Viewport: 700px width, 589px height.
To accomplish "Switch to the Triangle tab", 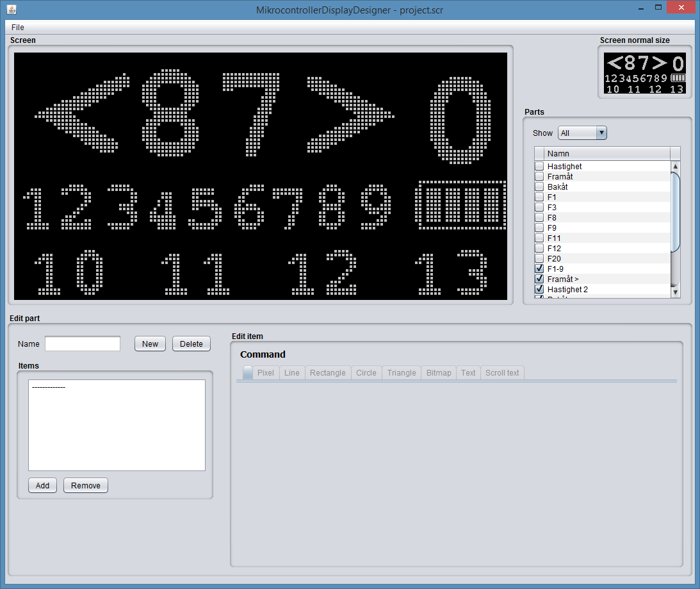I will [402, 373].
